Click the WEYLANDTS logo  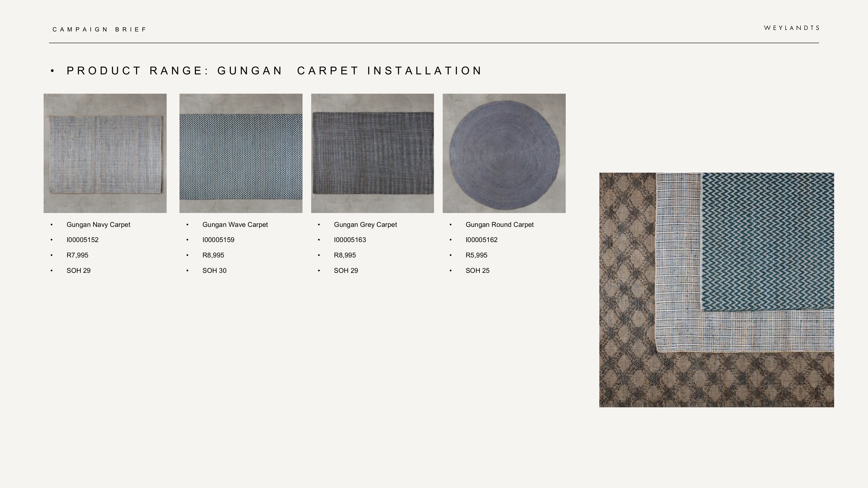coord(790,28)
